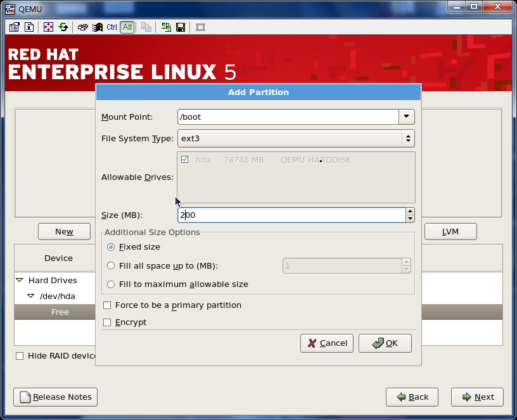Click the Size (MB) input field

point(291,215)
